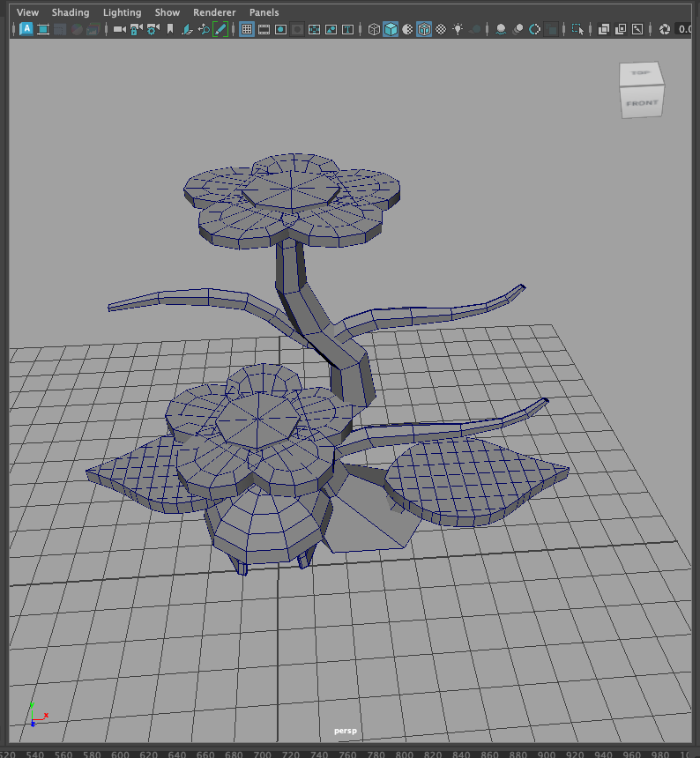The width and height of the screenshot is (700, 758).
Task: Toggle the viewport grid display
Action: pos(247,29)
